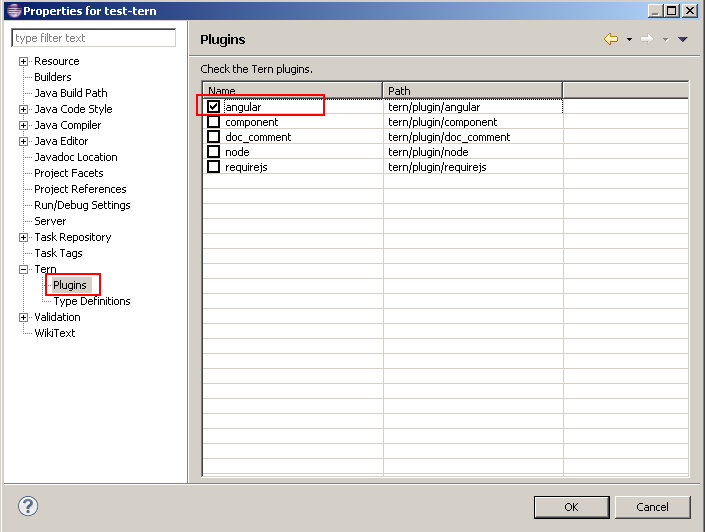Select the tern/plugin/angular path cell
This screenshot has height=532, width=705.
(473, 107)
